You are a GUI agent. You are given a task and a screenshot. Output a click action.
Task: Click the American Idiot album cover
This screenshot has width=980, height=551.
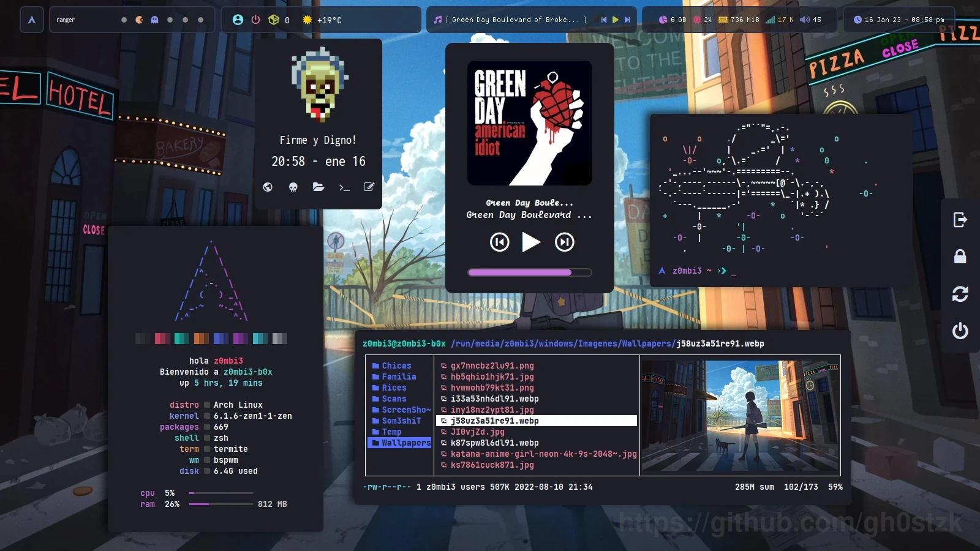coord(530,123)
